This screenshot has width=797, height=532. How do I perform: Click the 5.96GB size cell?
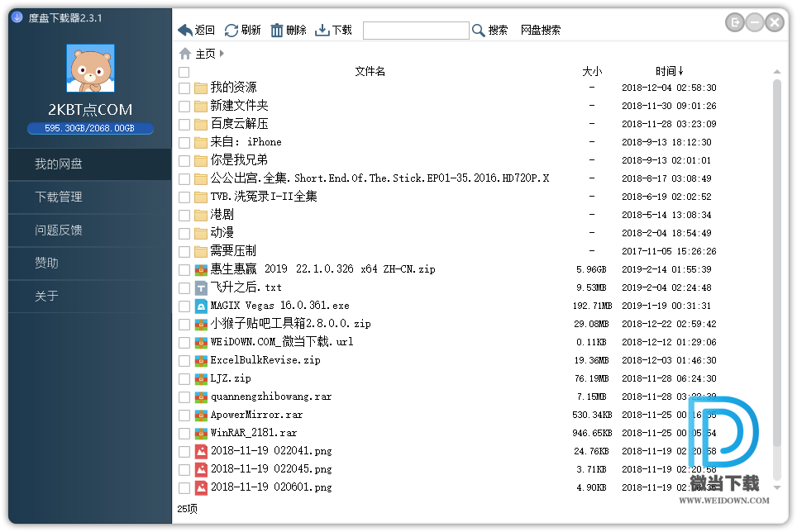(x=592, y=270)
